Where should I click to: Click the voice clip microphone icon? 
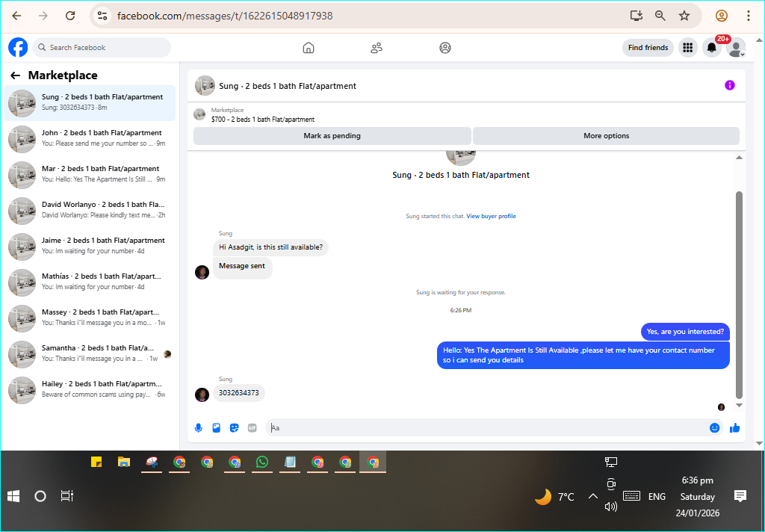click(x=198, y=428)
